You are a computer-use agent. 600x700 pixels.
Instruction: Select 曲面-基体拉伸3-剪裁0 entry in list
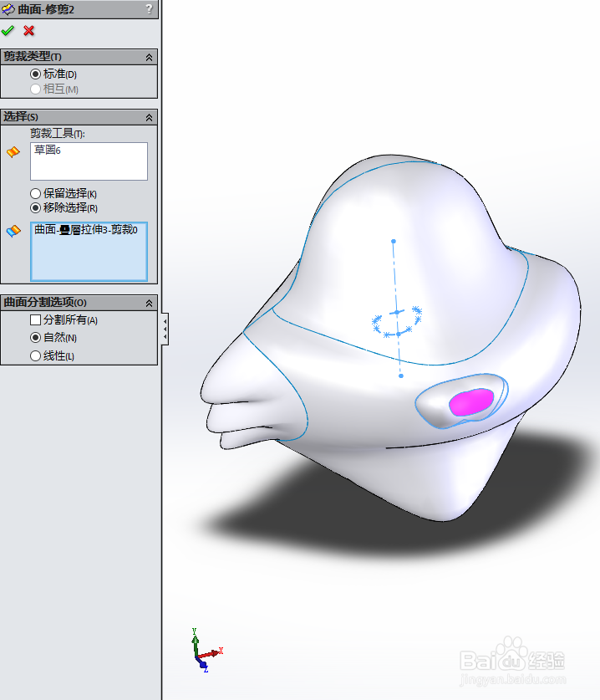85,230
